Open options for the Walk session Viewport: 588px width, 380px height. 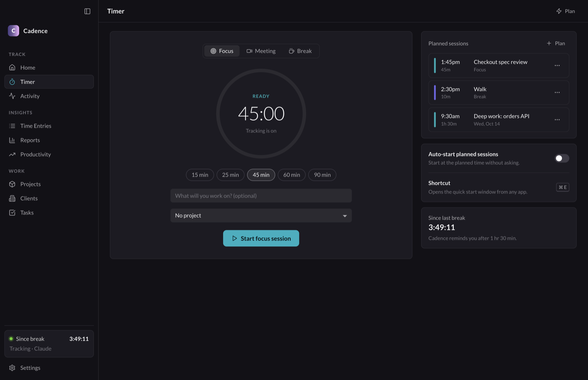click(557, 93)
